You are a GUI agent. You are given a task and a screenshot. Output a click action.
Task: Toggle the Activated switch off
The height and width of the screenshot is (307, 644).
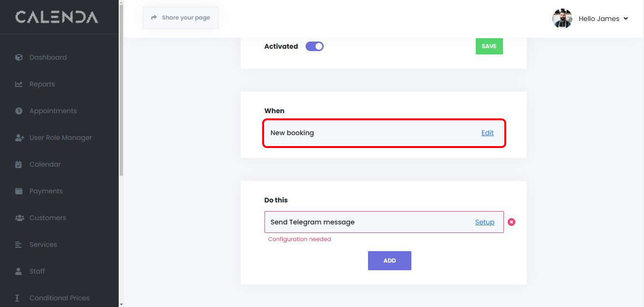pyautogui.click(x=315, y=46)
